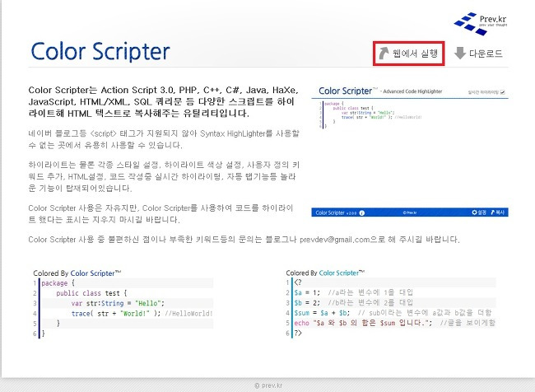535x392 pixels.
Task: Click the ©Prev.kr text in the preview's blue bar
Action: (409, 212)
